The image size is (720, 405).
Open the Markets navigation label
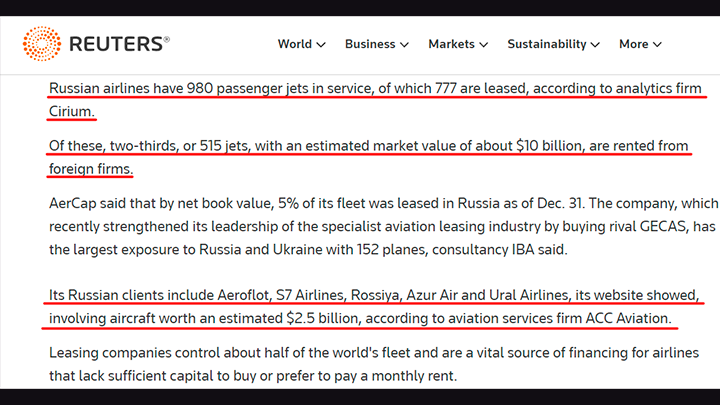click(x=451, y=44)
